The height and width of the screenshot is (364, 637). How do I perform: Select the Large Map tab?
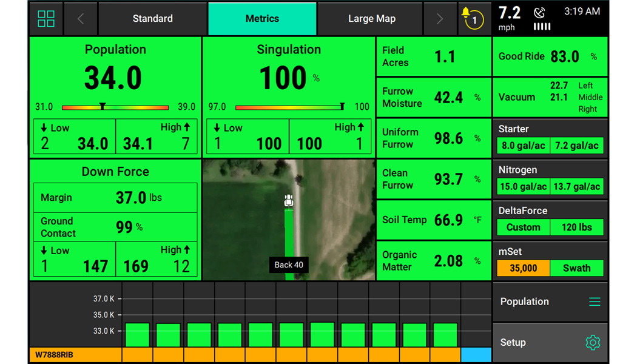[x=371, y=19]
